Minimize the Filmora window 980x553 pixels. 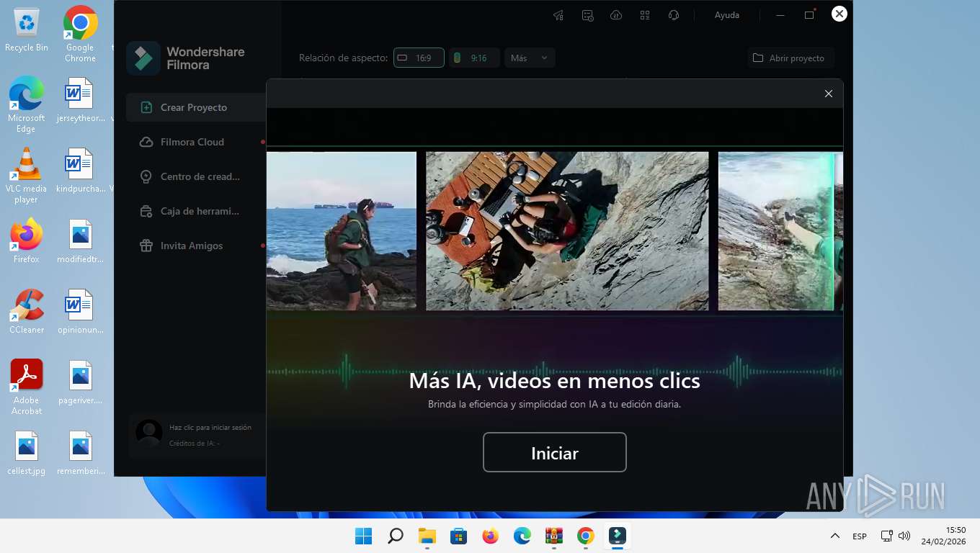point(780,15)
